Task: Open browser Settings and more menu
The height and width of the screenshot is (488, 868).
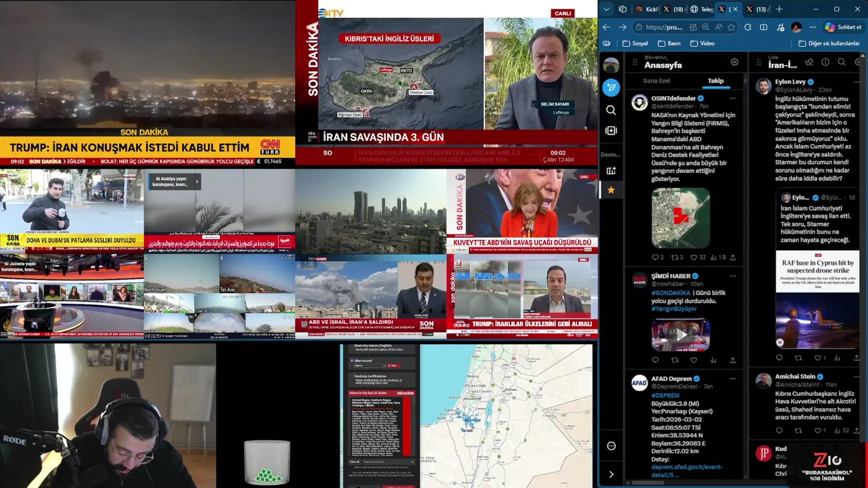Action: 812,27
